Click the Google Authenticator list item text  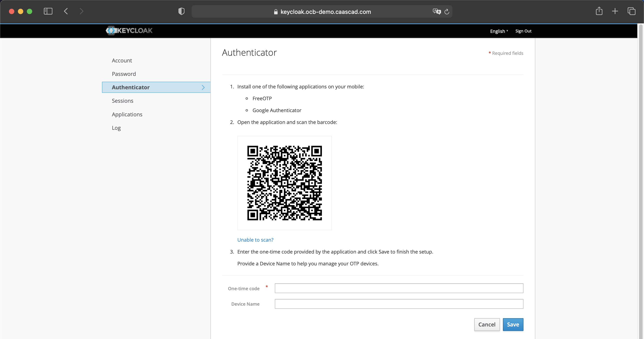[x=277, y=110]
